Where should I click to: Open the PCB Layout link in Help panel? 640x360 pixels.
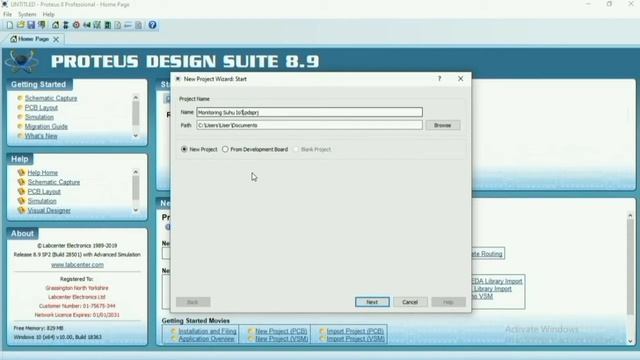click(x=44, y=191)
